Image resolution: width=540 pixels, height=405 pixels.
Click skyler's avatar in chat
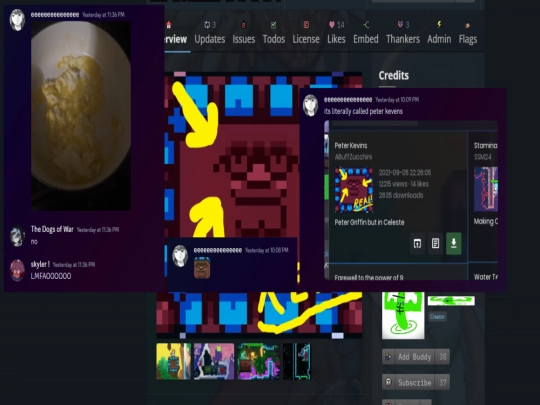coord(17,270)
